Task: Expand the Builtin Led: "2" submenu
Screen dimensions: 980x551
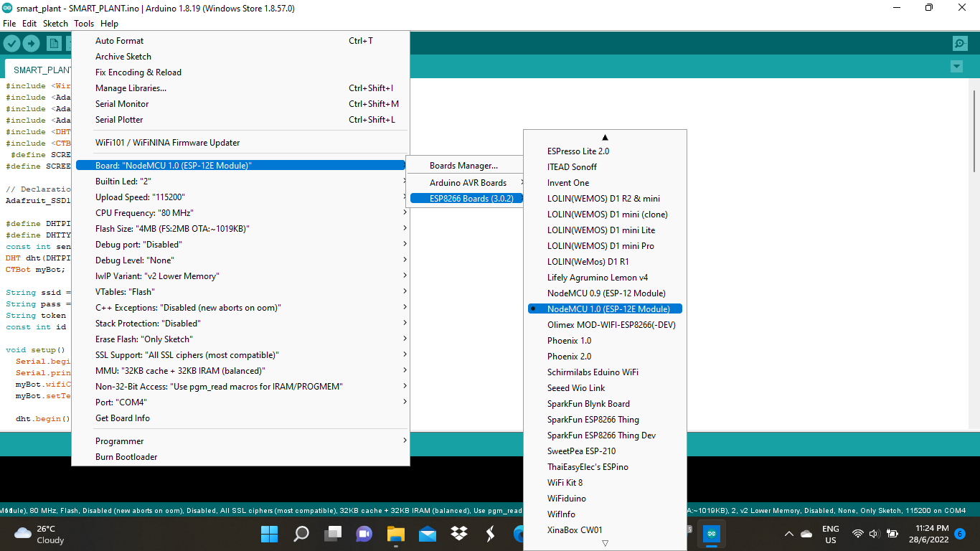Action: 241,182
